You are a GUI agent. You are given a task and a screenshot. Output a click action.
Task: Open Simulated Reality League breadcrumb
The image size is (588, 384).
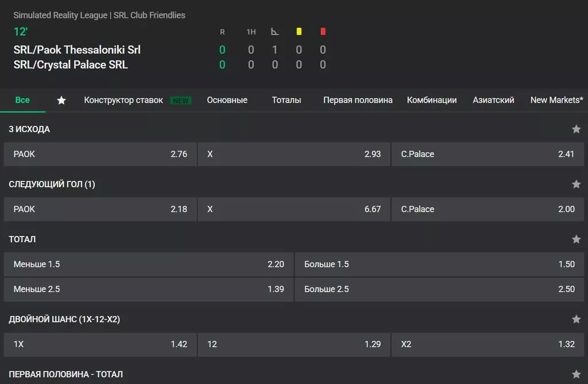pos(60,15)
